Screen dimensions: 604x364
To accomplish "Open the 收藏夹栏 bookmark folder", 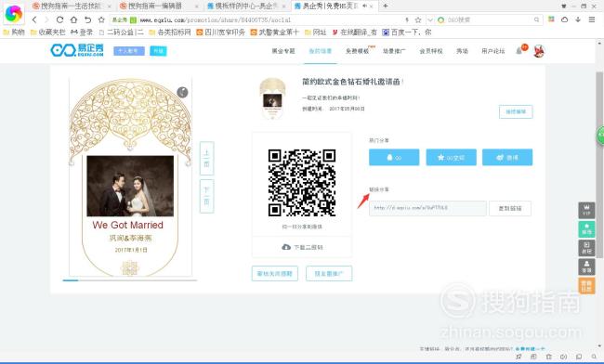I will click(x=47, y=32).
